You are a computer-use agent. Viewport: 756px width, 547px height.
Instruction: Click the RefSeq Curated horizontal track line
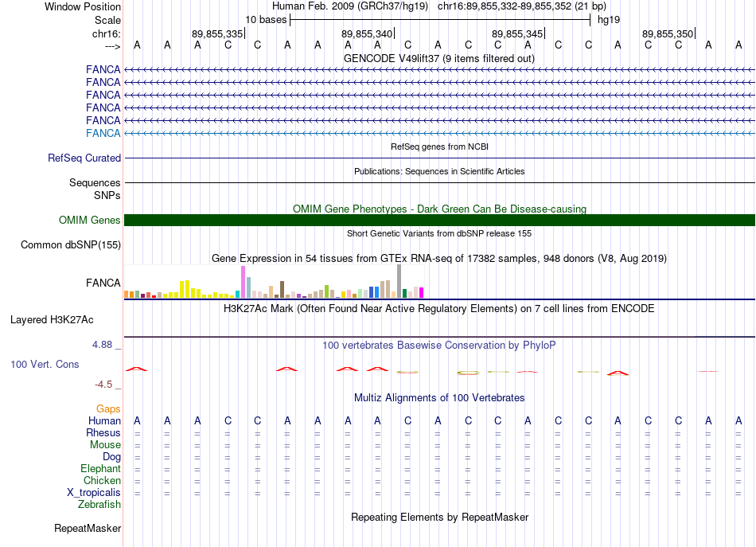point(440,158)
